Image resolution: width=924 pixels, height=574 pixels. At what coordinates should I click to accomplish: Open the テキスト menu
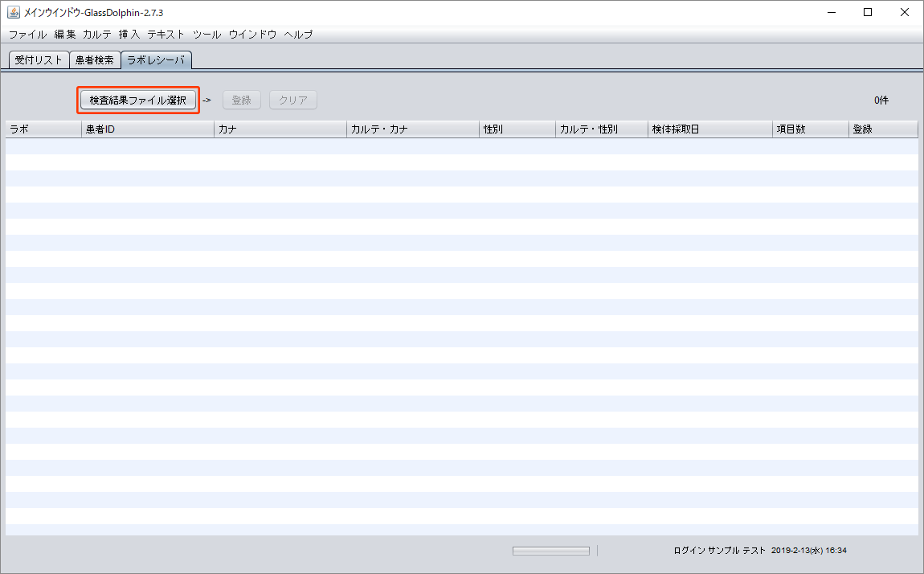point(166,35)
